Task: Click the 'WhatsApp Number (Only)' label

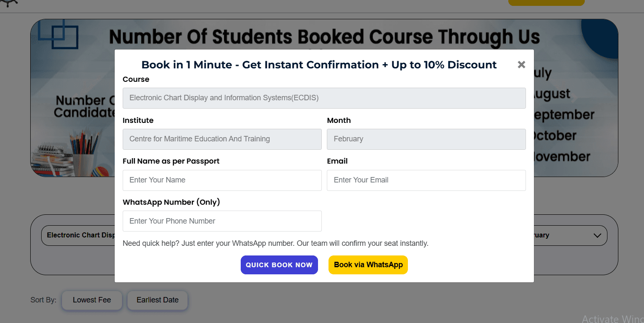Action: 171,202
